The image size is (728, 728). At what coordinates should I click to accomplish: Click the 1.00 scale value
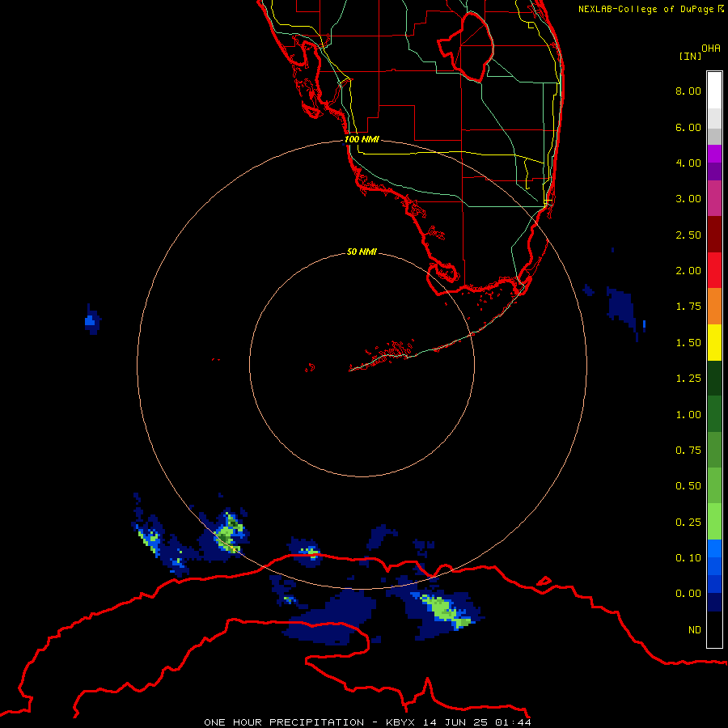(x=688, y=415)
